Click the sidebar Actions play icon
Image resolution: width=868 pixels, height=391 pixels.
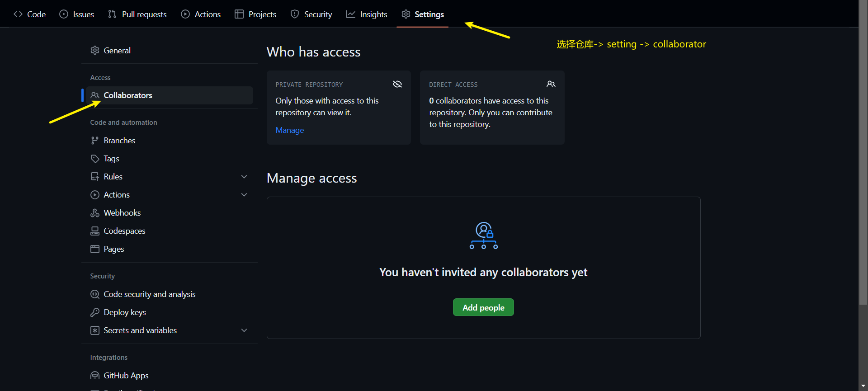(x=95, y=195)
